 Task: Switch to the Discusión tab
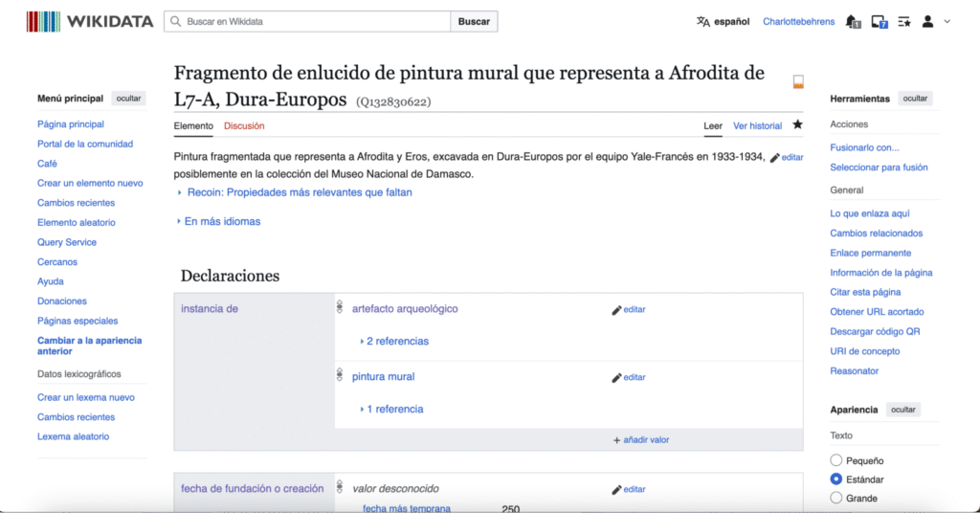[244, 125]
